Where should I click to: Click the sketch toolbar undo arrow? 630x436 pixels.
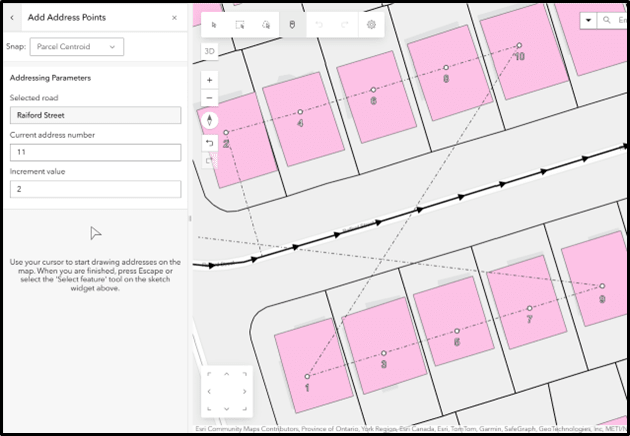click(x=319, y=25)
